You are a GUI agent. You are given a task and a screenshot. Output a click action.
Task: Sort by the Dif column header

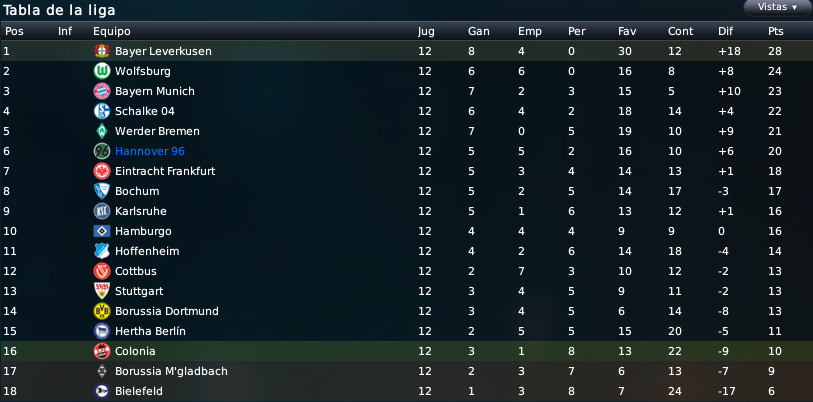pos(725,31)
